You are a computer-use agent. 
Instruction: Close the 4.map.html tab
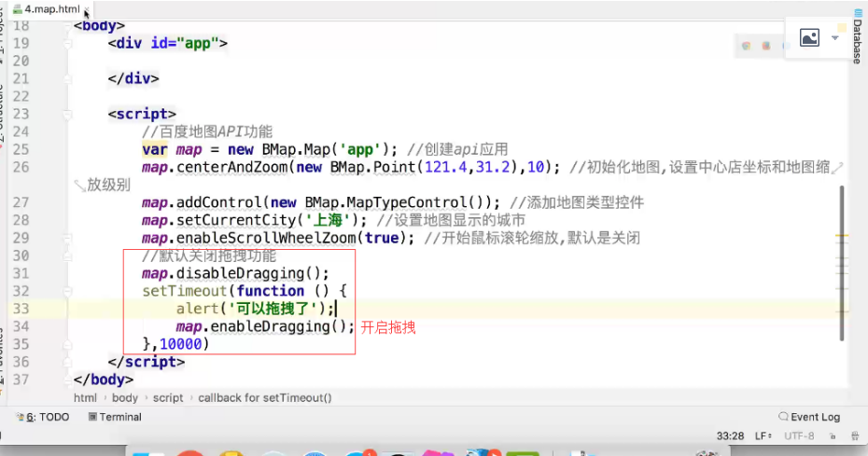coord(87,10)
